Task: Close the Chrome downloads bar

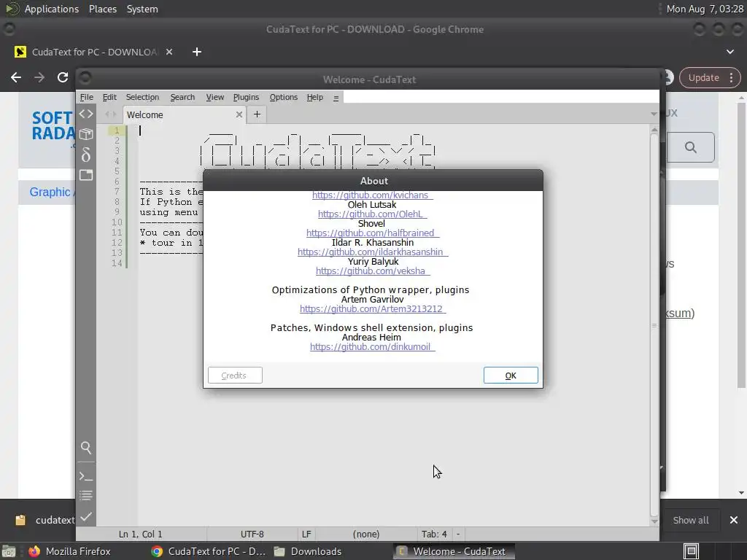Action: [x=734, y=520]
